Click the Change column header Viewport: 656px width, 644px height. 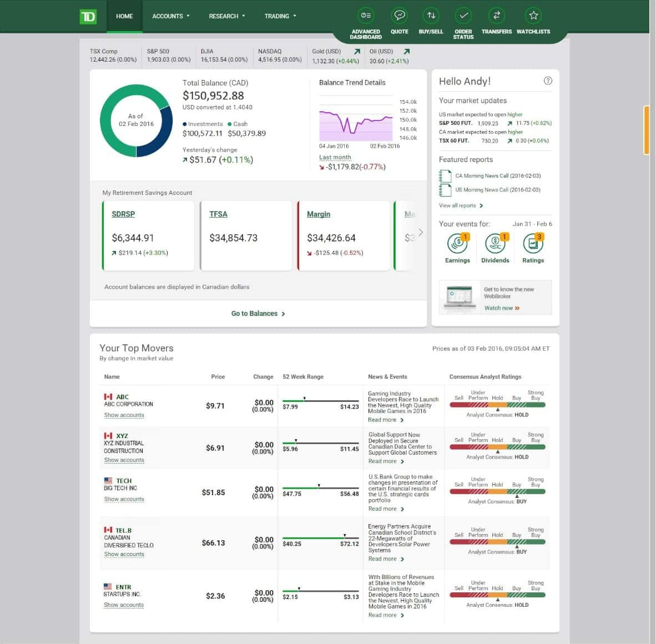(263, 376)
